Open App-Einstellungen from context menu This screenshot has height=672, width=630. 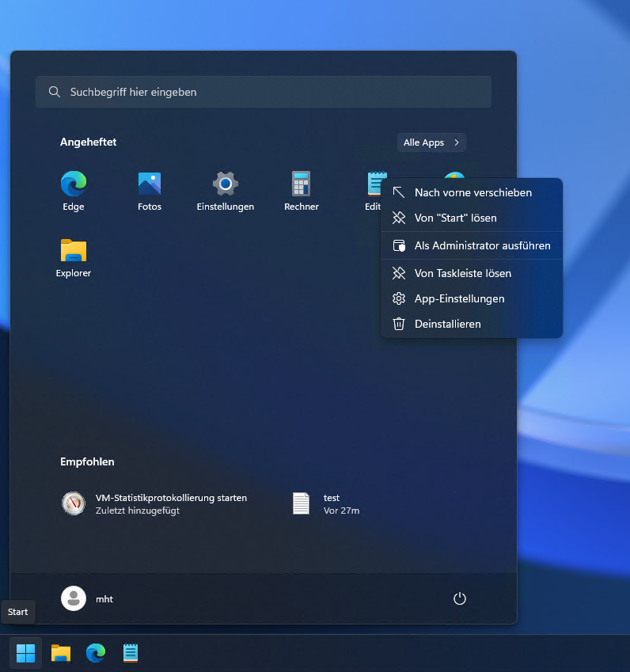tap(472, 298)
